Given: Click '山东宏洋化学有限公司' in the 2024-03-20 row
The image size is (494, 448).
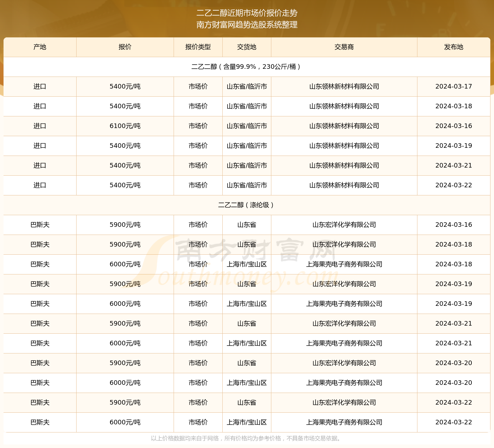Looking at the screenshot, I should (x=344, y=363).
